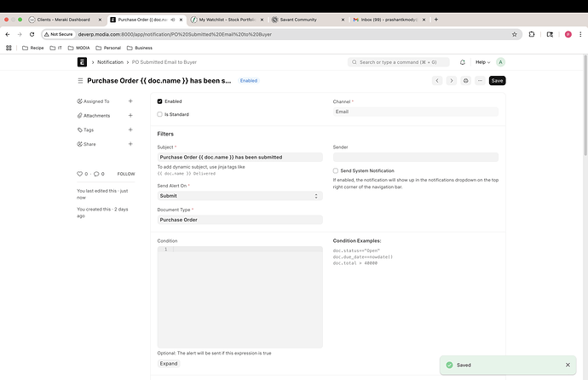The image size is (588, 380).
Task: Click the Tags sidebar label
Action: point(89,130)
